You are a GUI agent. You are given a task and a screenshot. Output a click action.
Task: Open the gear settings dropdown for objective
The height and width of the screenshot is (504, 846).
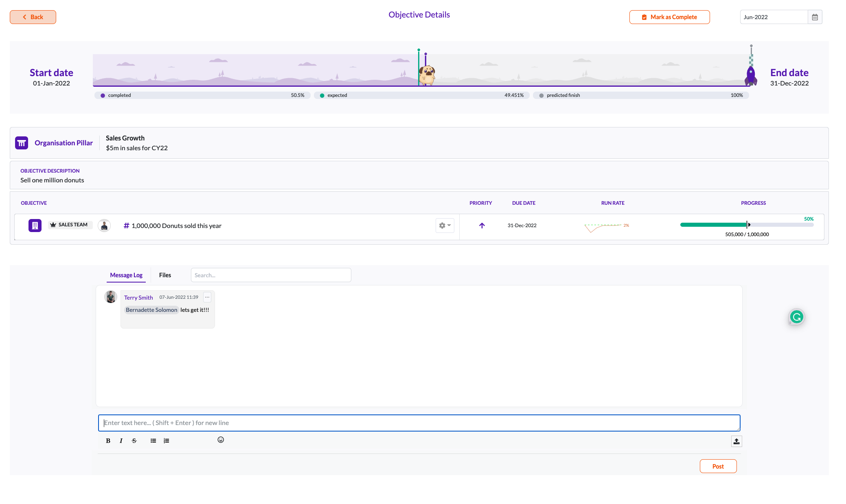tap(445, 225)
